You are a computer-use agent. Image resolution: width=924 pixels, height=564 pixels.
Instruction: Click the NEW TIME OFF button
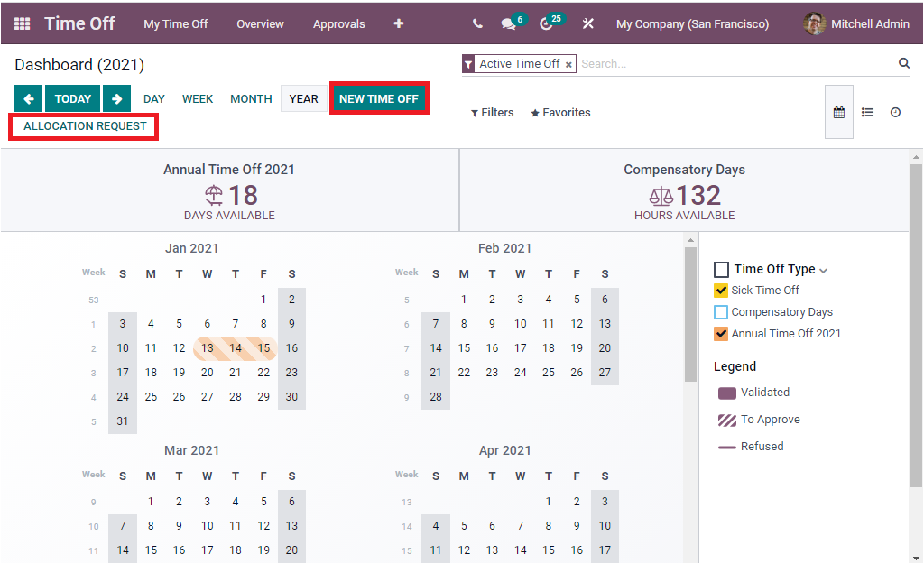click(379, 98)
